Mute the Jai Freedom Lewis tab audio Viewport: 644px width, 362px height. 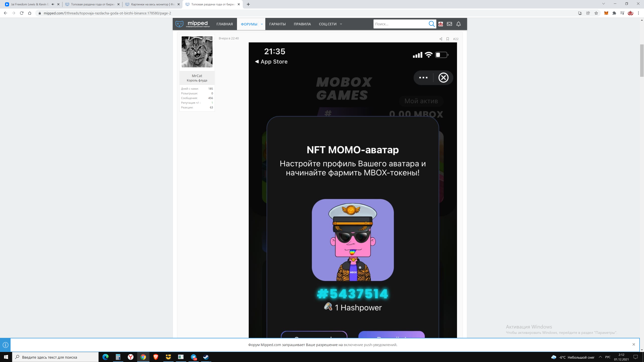pos(53,4)
